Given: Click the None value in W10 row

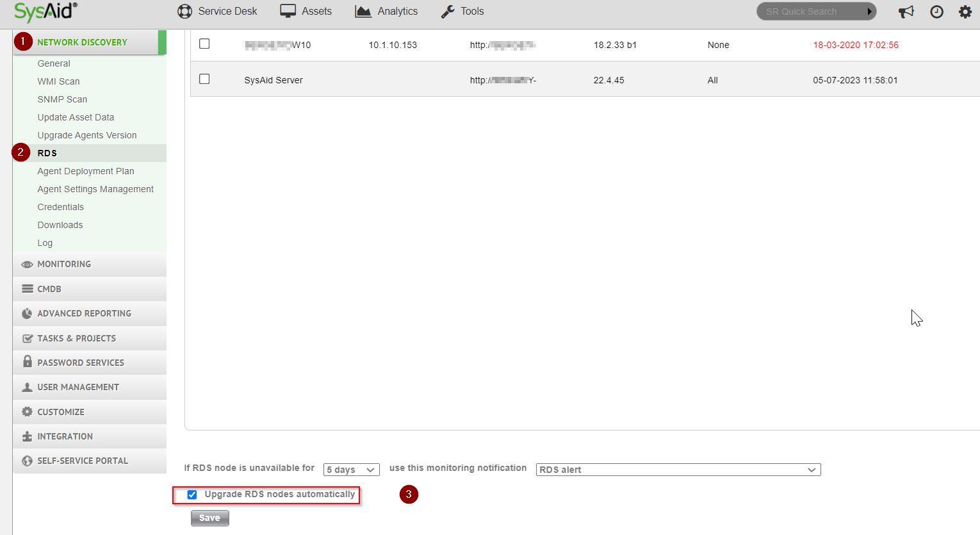Looking at the screenshot, I should click(x=719, y=45).
